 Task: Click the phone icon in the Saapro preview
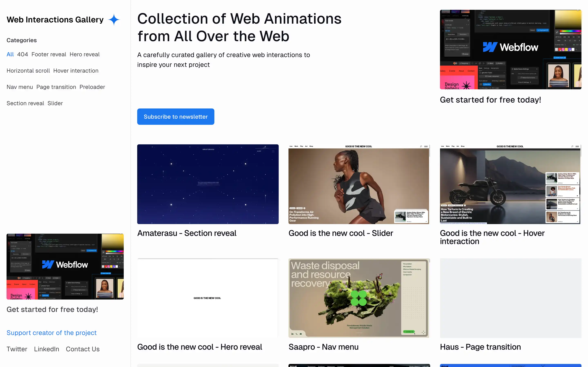click(x=297, y=334)
